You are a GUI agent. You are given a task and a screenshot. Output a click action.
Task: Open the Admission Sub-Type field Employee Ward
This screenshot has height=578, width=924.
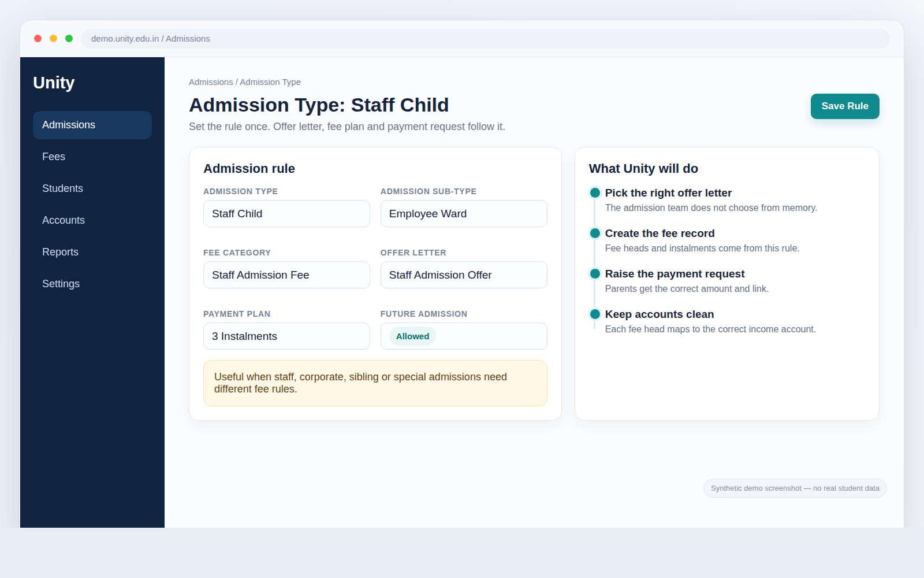(x=464, y=214)
